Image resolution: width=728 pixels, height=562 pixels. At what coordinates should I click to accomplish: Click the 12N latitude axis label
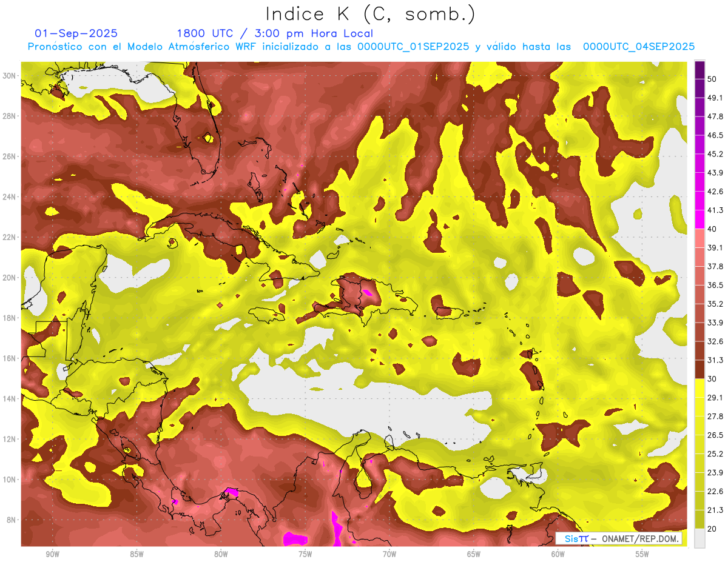click(x=9, y=439)
